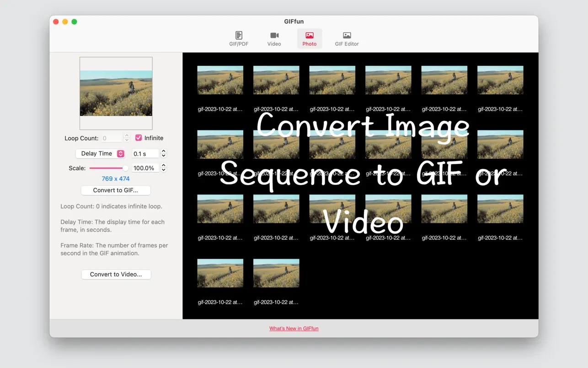
Task: Uncheck the Infinite loop checkbox
Action: [139, 138]
